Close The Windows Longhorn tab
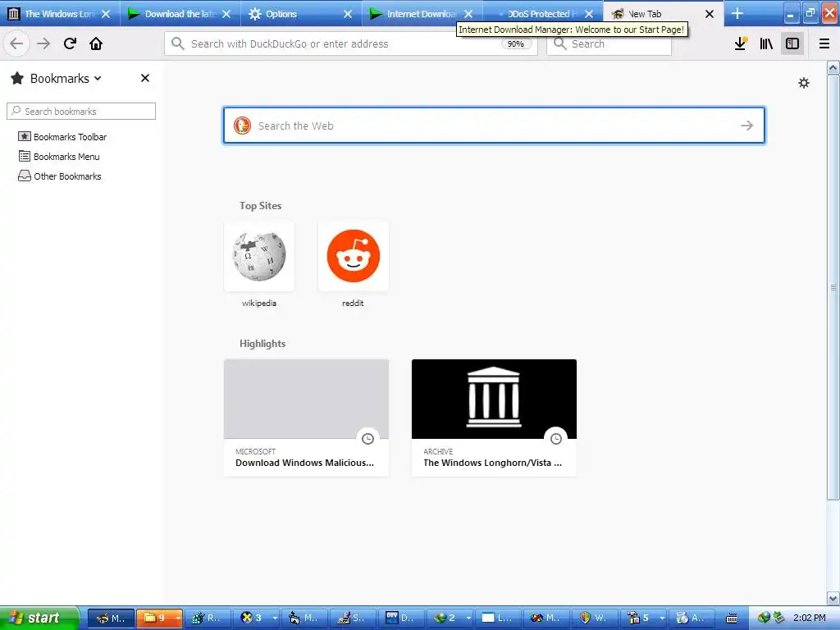840x630 pixels. (106, 14)
